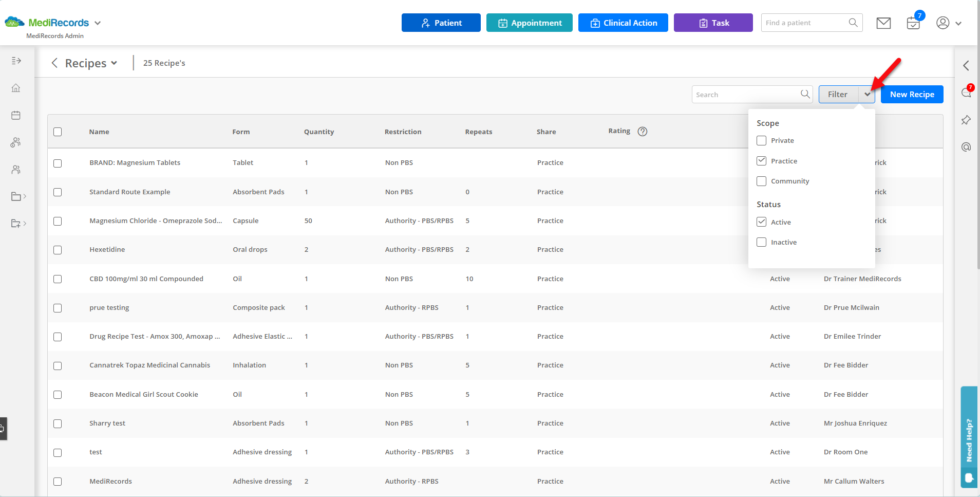Open the contacts people icon in the sidebar
The height and width of the screenshot is (497, 980).
pyautogui.click(x=16, y=170)
